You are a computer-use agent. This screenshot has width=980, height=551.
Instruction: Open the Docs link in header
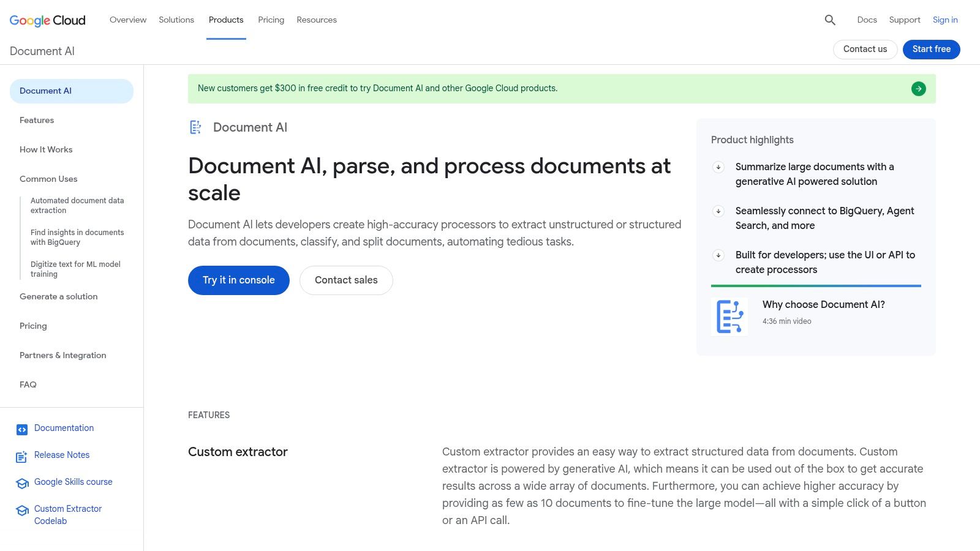pyautogui.click(x=867, y=20)
